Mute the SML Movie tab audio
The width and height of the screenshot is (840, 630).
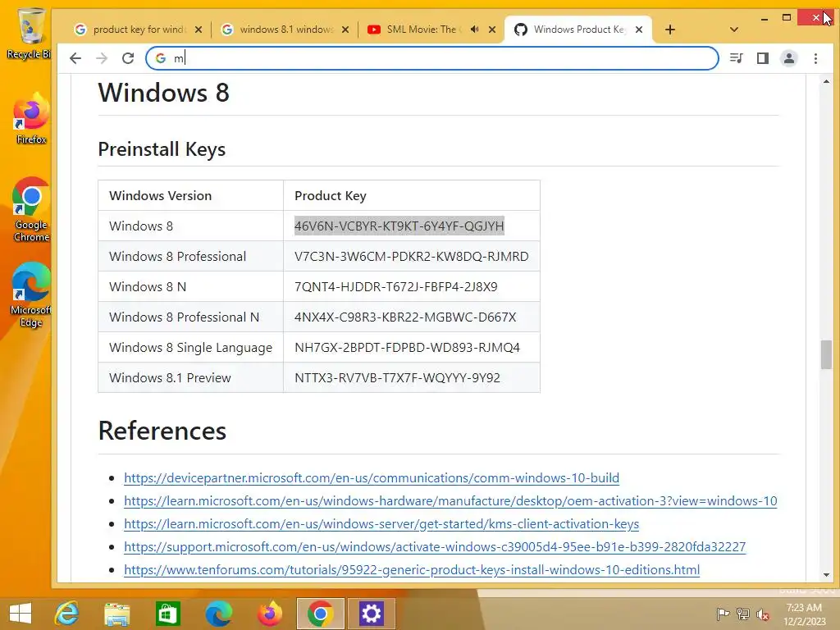[475, 30]
